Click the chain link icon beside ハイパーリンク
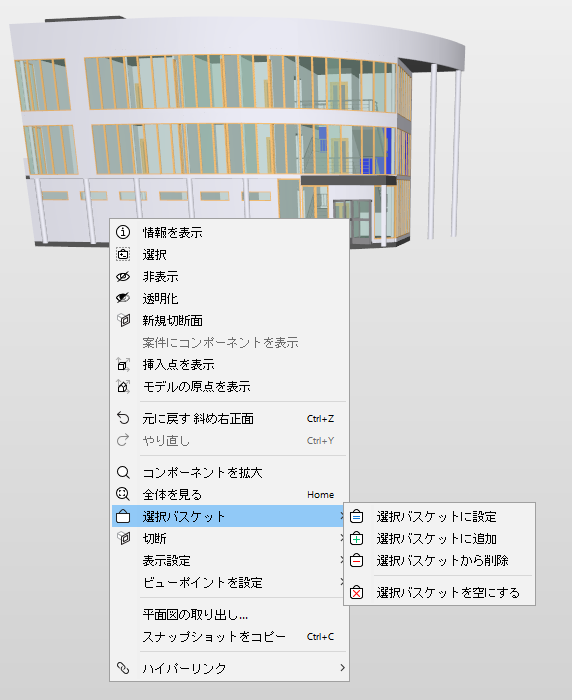 tap(123, 668)
